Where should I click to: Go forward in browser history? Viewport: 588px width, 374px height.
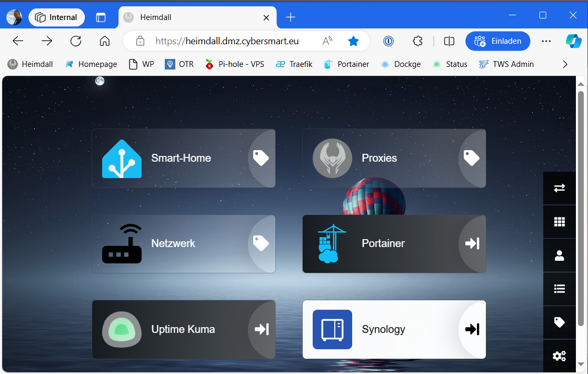pos(47,41)
